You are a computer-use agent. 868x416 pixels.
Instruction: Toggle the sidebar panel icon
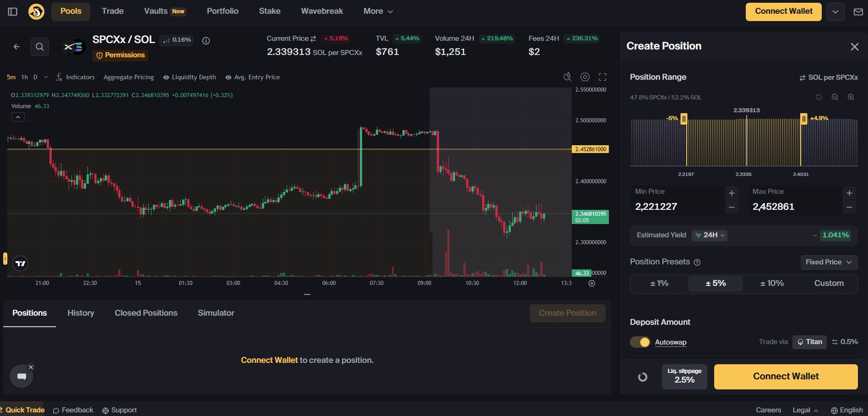(x=13, y=11)
